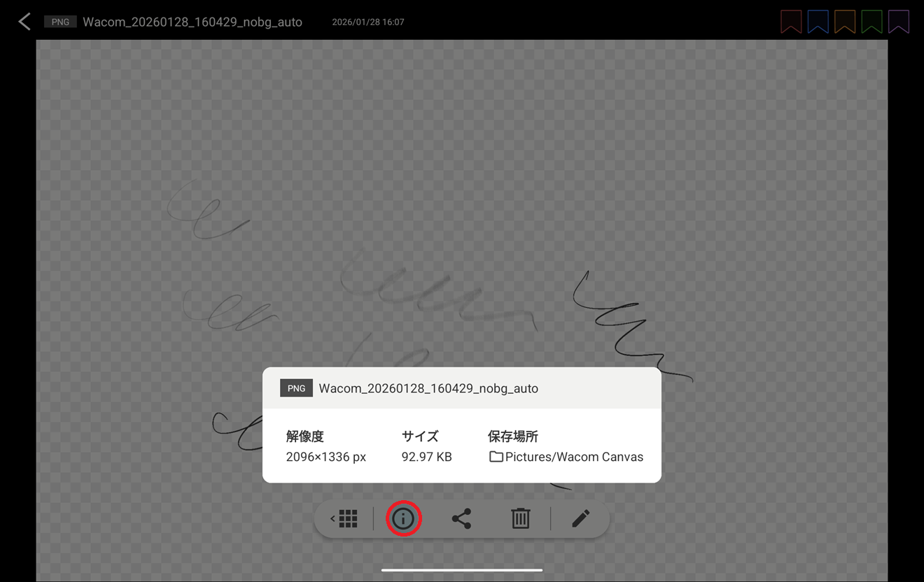
Task: Click the folder icon beside Pictures/Wacom Canvas
Action: click(x=496, y=457)
